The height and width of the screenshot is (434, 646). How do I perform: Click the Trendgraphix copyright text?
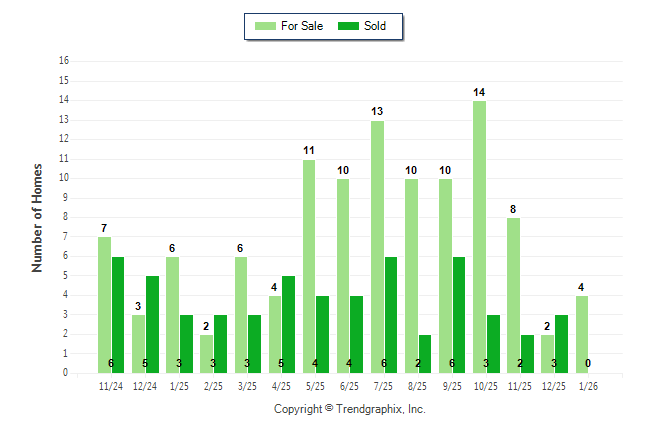coord(349,409)
